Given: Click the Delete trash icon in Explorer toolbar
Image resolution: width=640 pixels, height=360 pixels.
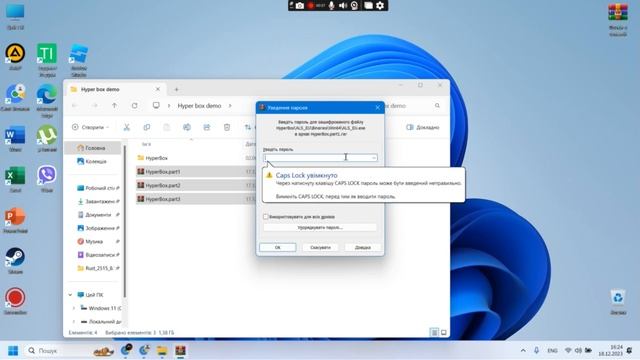Looking at the screenshot, I should click(227, 127).
